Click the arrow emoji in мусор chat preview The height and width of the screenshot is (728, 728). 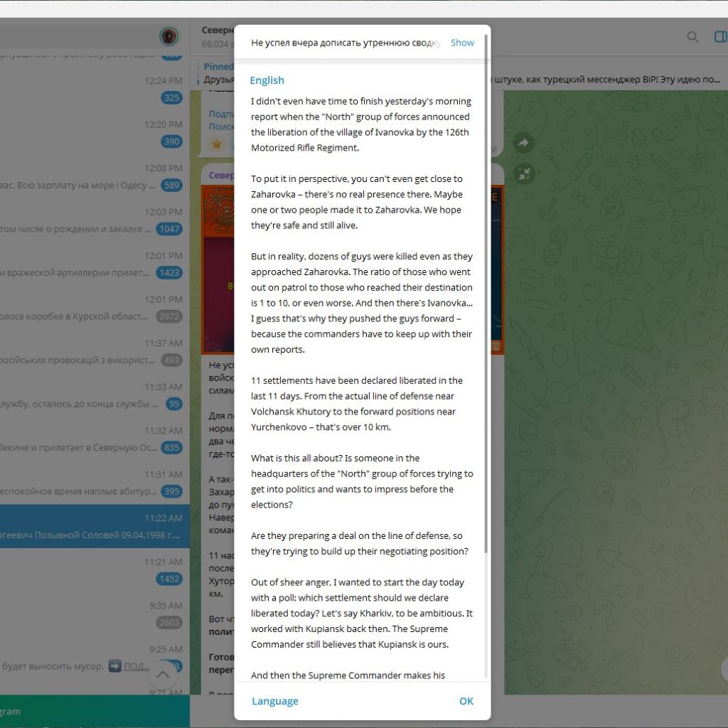(x=114, y=666)
